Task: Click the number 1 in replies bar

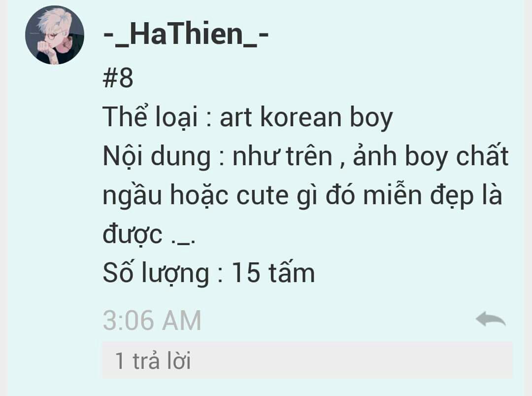Action: coord(119,360)
